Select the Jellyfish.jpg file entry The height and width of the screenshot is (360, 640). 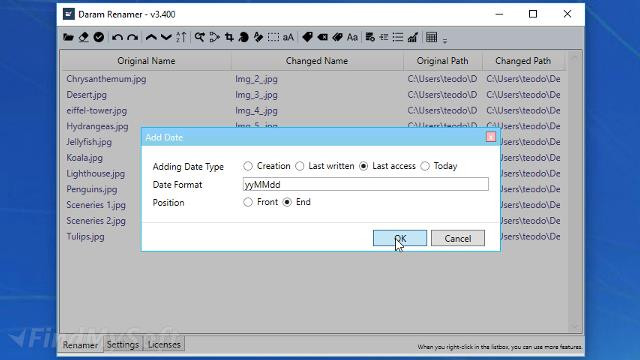coord(89,142)
